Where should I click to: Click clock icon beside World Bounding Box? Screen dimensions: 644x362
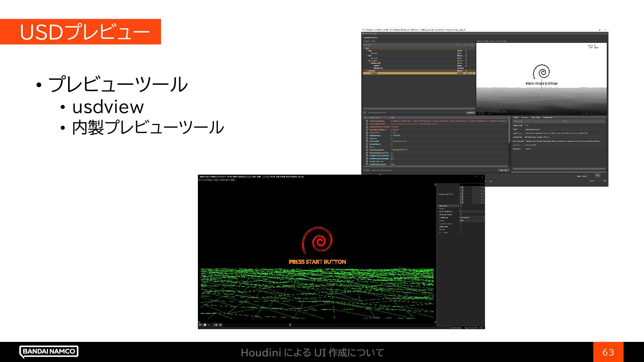pos(367,121)
